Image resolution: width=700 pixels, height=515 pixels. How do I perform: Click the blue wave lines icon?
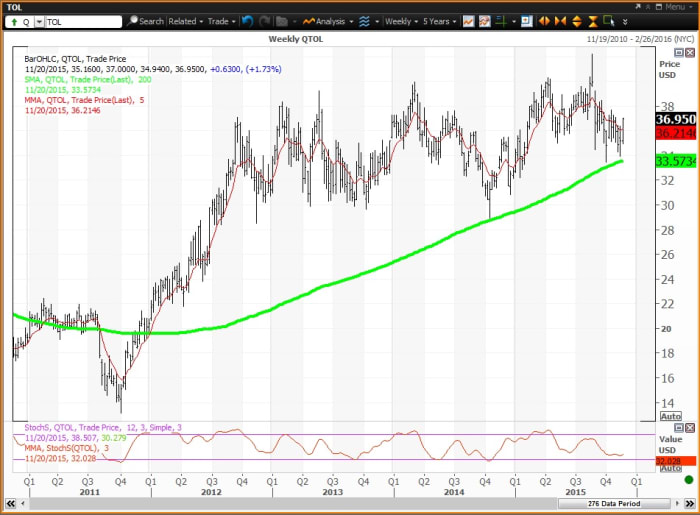[363, 20]
